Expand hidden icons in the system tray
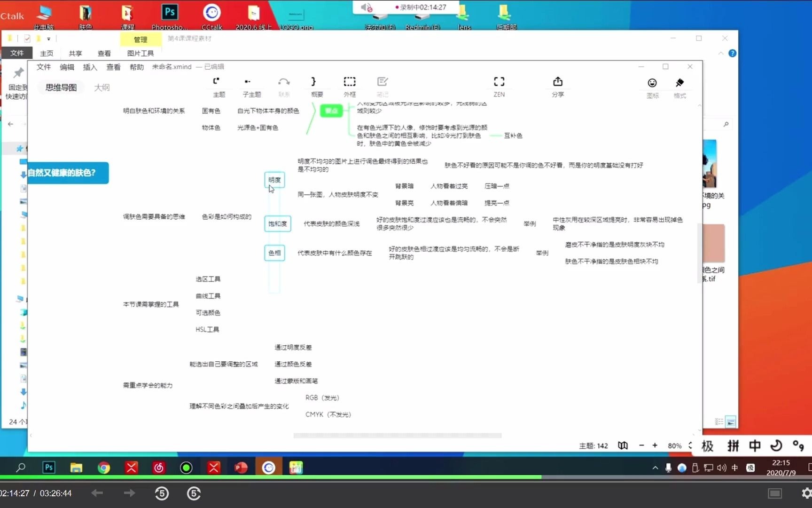 coord(655,468)
